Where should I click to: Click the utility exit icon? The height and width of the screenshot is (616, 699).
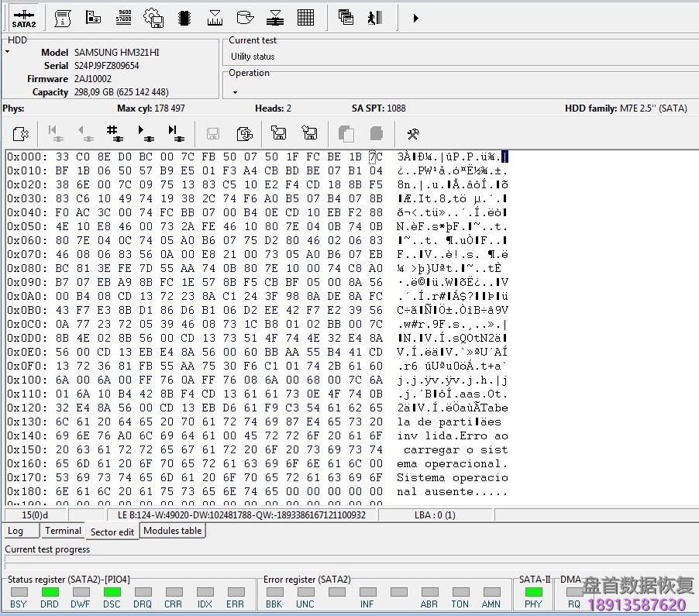(x=377, y=17)
